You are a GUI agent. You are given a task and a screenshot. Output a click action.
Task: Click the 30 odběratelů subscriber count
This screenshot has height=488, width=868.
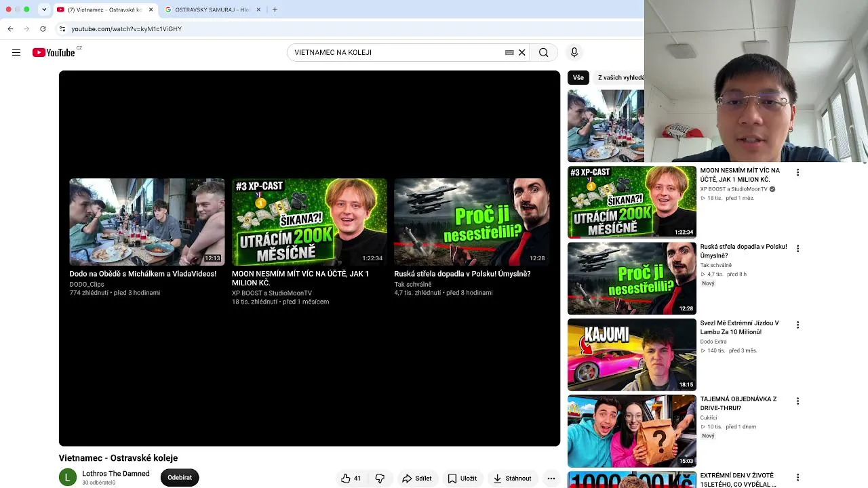click(x=99, y=483)
